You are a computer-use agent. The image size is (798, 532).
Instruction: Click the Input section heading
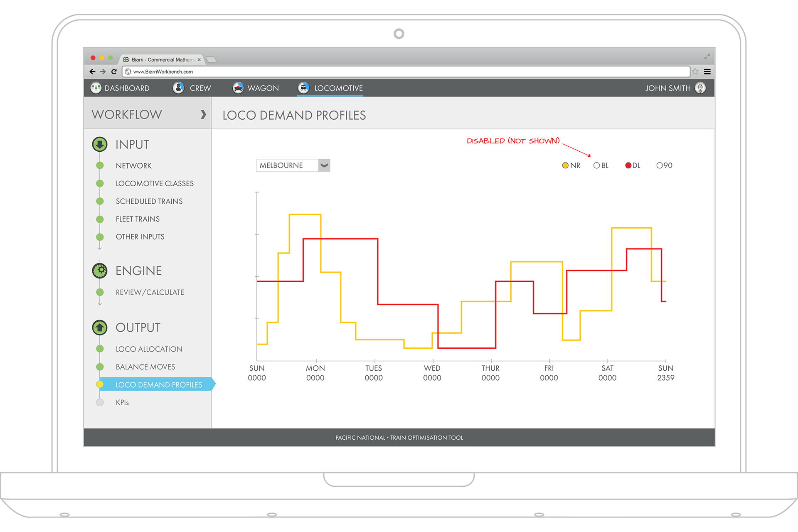coord(132,145)
